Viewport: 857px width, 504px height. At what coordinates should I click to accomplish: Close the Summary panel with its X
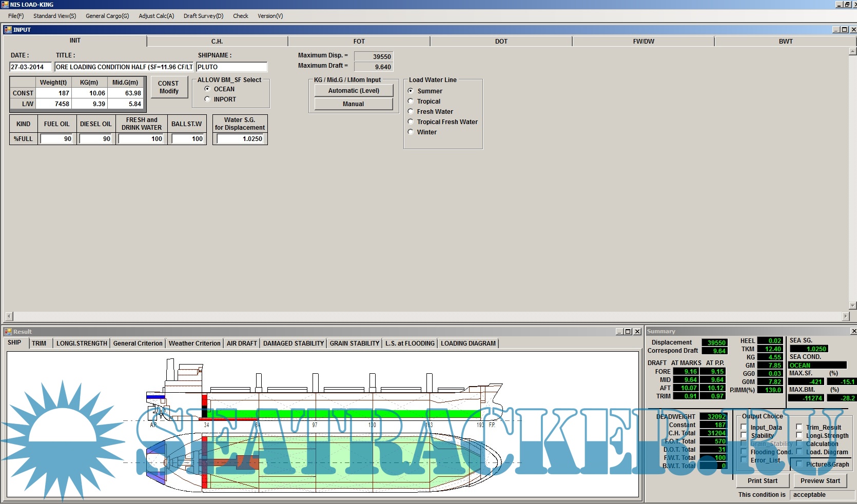coord(853,331)
